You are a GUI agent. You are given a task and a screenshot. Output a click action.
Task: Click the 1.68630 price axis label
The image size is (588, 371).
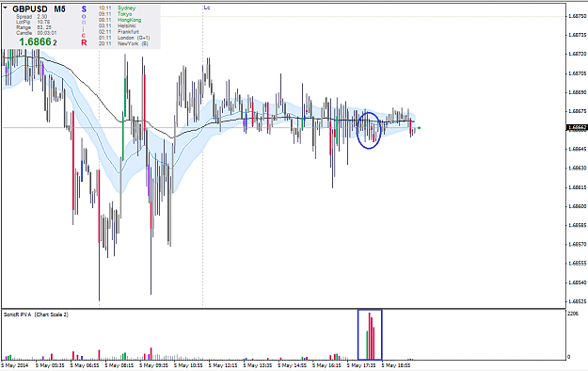click(577, 169)
